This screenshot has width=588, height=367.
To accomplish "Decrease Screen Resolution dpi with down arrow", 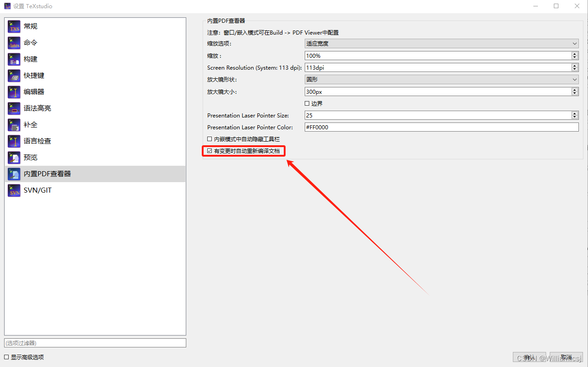I will (575, 70).
